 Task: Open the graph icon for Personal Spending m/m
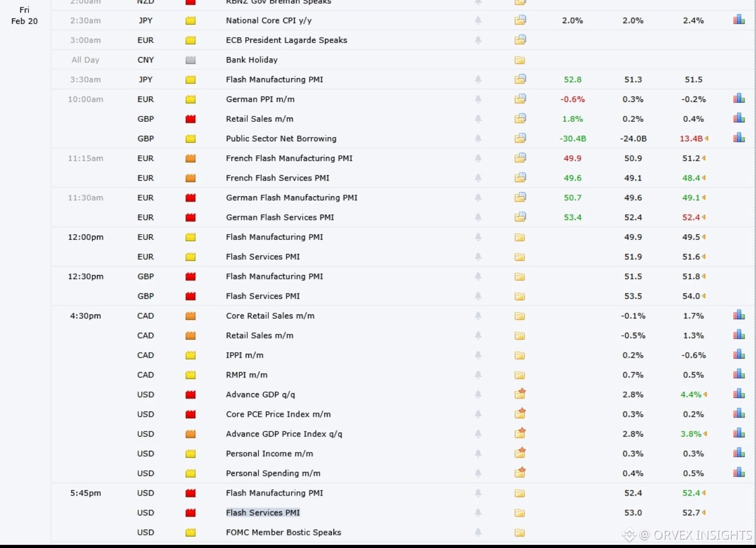[x=739, y=473]
